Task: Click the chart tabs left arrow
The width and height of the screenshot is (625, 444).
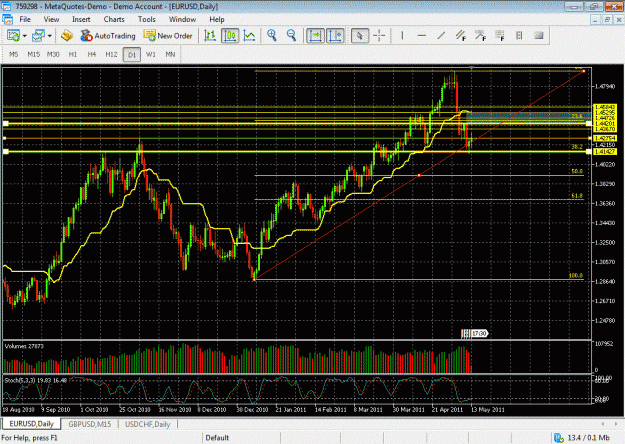Action: (603, 424)
